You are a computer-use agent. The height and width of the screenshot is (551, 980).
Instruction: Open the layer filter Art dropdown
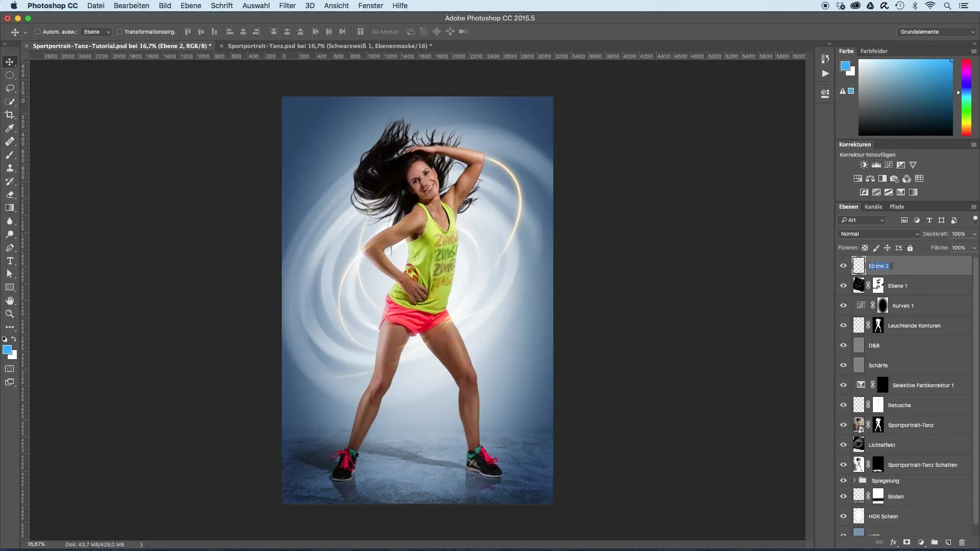pos(862,220)
